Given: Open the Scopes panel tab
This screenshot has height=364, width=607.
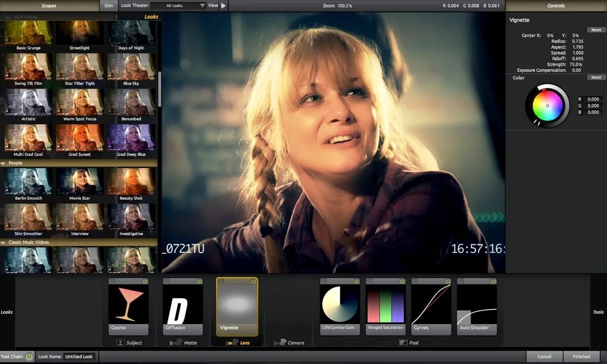Looking at the screenshot, I should tap(49, 6).
